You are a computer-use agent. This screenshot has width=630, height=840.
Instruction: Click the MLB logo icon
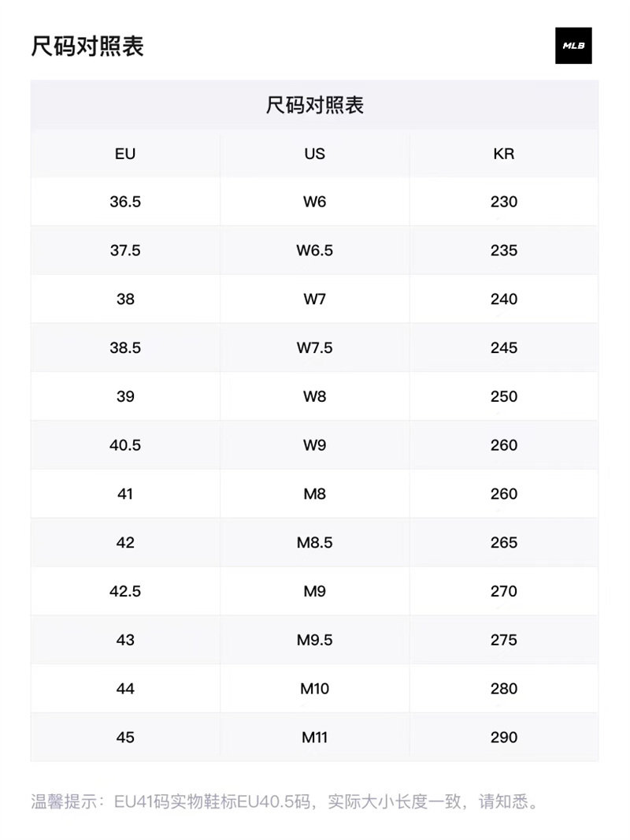coord(573,46)
